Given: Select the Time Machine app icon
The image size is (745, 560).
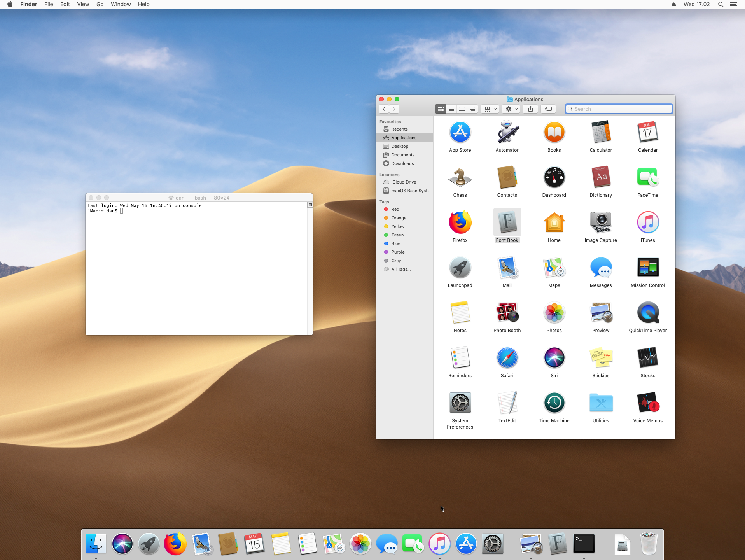Looking at the screenshot, I should 554,403.
